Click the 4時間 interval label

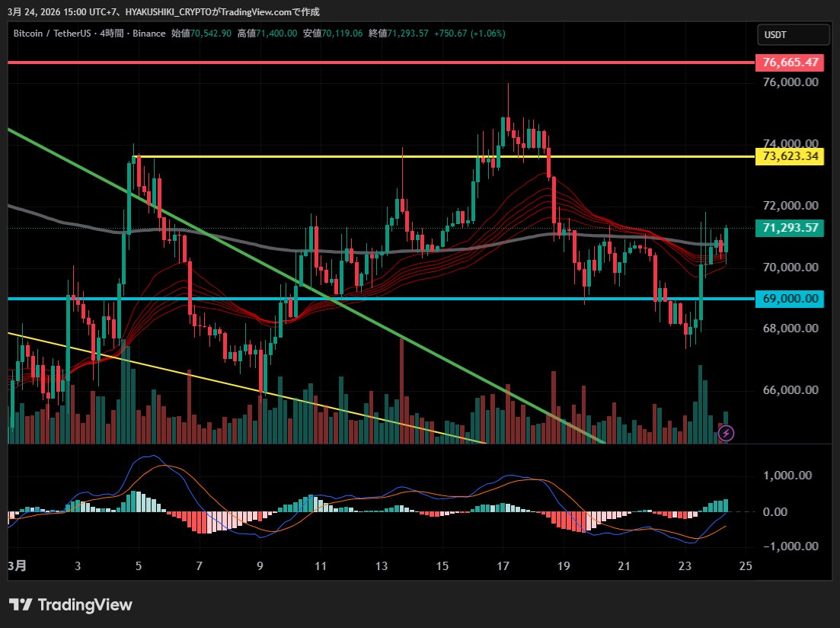point(112,34)
